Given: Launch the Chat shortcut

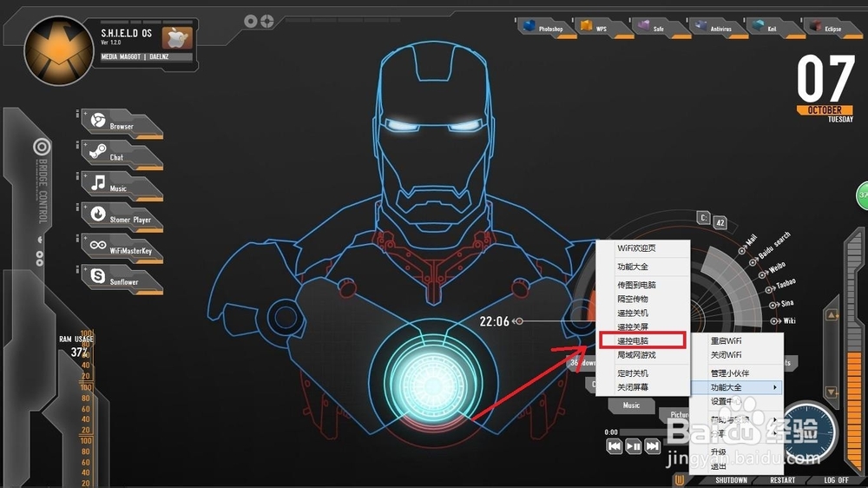Looking at the screenshot, I should coord(122,155).
